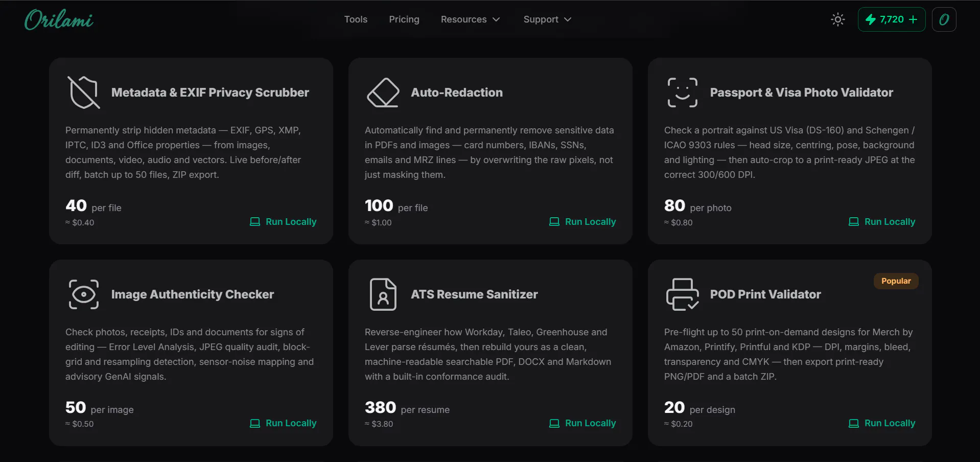Open the Metadata & EXIF Privacy Scrubber title

point(210,93)
